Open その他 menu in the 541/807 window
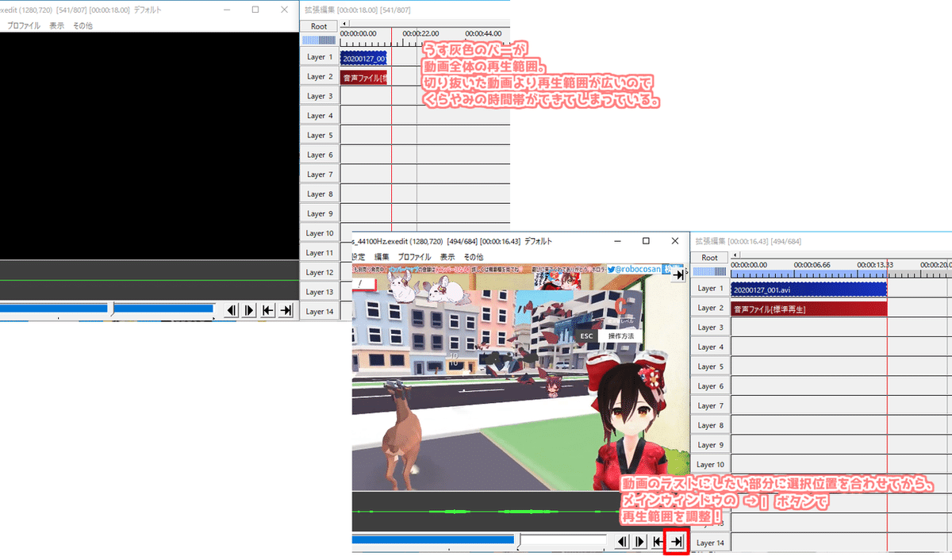This screenshot has height=560, width=952. click(x=83, y=26)
